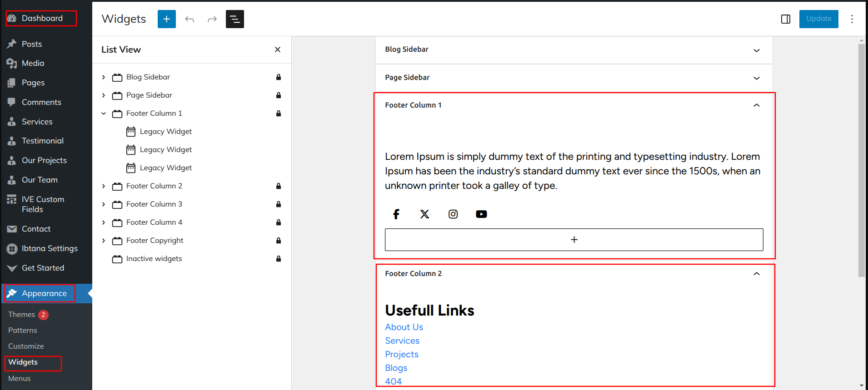
Task: Toggle the Settings sidebar panel icon
Action: coord(785,19)
